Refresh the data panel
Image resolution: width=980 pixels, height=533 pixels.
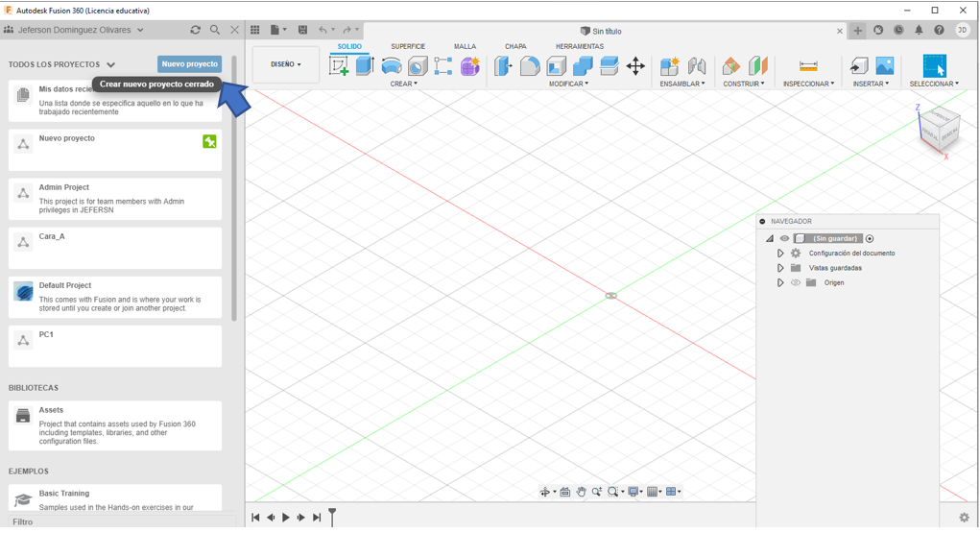[196, 30]
